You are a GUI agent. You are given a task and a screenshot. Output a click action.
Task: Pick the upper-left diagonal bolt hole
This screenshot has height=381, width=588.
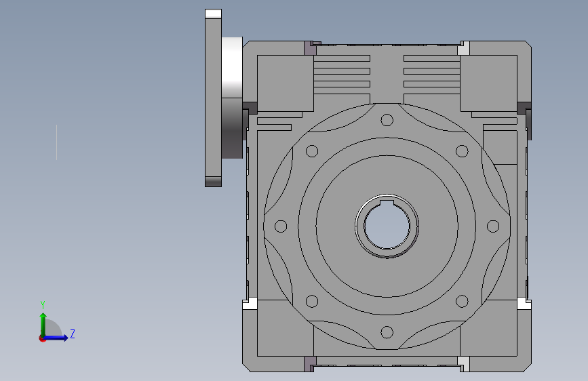coord(312,151)
